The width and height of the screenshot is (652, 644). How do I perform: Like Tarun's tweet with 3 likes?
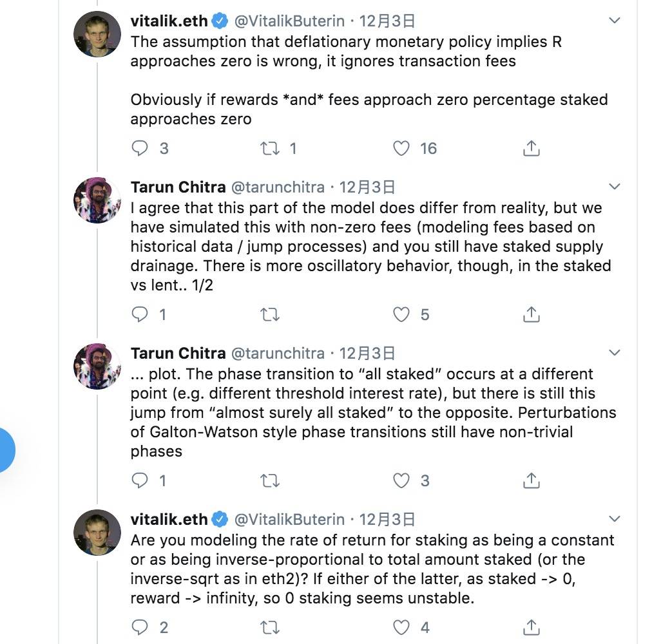401,480
